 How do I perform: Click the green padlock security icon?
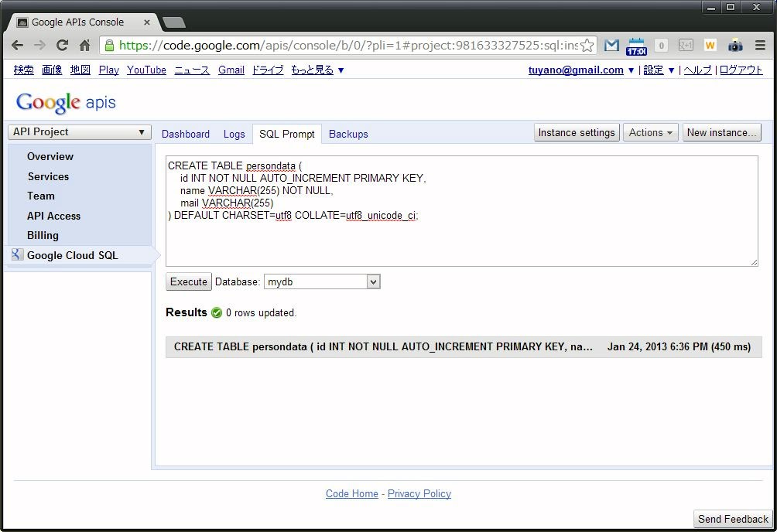pos(110,46)
